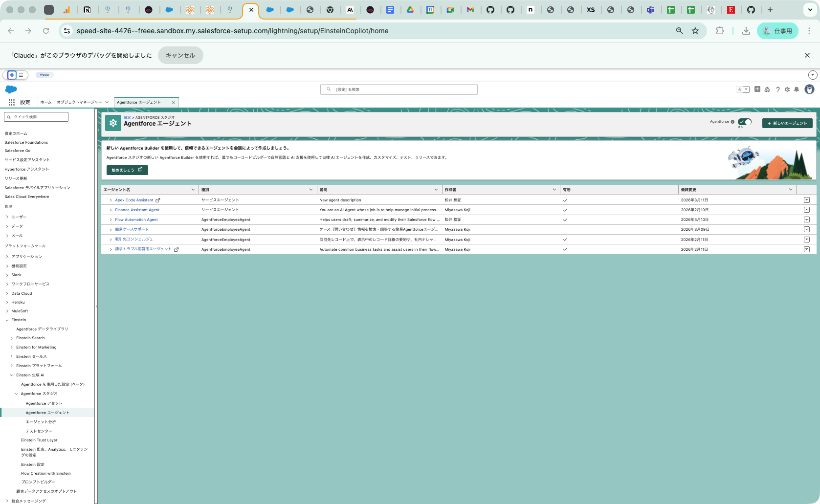This screenshot has width=820, height=504.
Task: Reload the current page
Action: [x=46, y=31]
